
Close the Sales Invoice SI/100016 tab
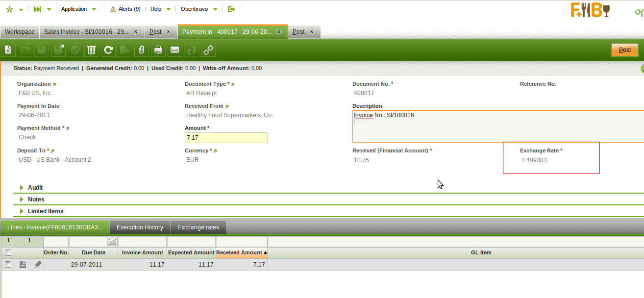[x=136, y=32]
